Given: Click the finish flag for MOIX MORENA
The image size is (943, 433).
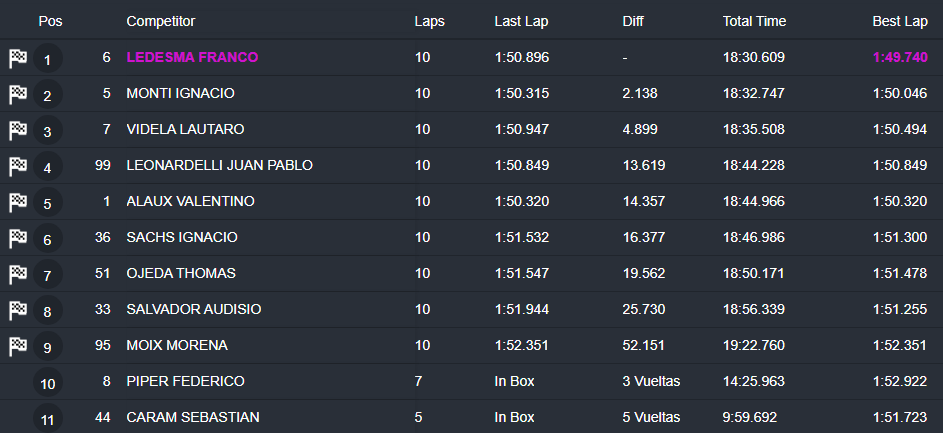Looking at the screenshot, I should 18,346.
